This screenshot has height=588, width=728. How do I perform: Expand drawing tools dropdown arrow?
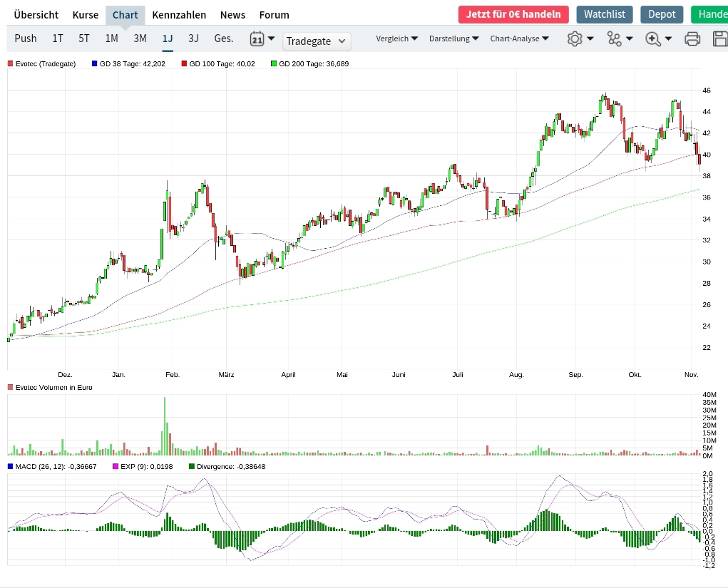[630, 38]
